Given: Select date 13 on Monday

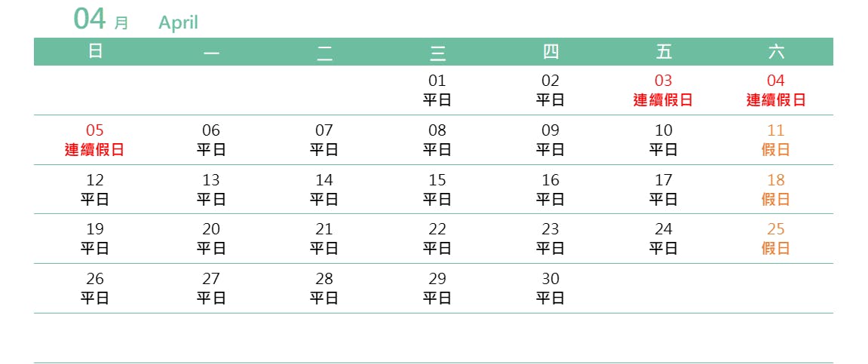Looking at the screenshot, I should click(211, 189).
